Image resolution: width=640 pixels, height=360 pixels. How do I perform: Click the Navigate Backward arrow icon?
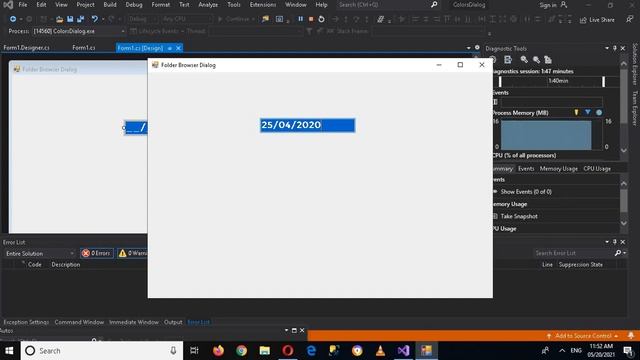pyautogui.click(x=13, y=19)
